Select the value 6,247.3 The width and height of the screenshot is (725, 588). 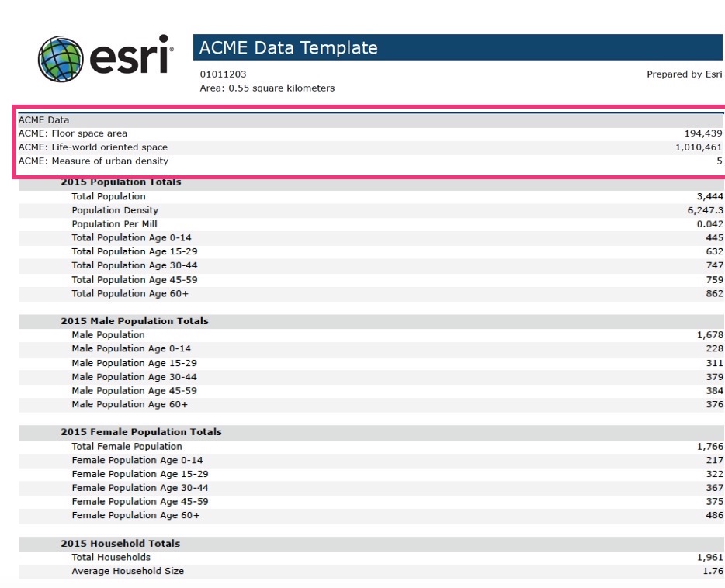coord(705,210)
